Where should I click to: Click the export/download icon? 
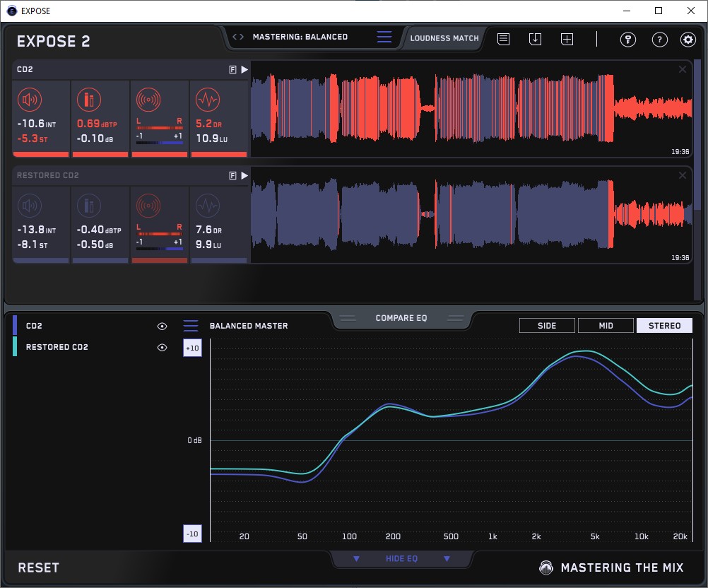(535, 40)
